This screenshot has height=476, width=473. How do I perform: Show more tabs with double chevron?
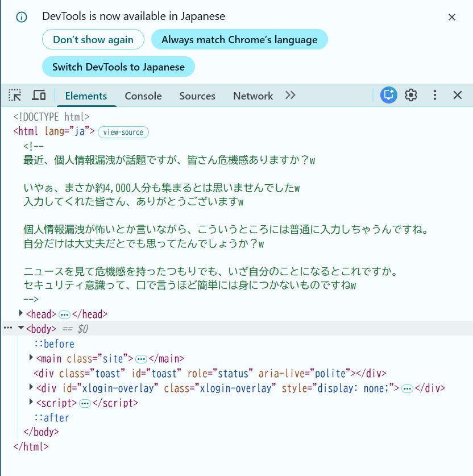(290, 96)
